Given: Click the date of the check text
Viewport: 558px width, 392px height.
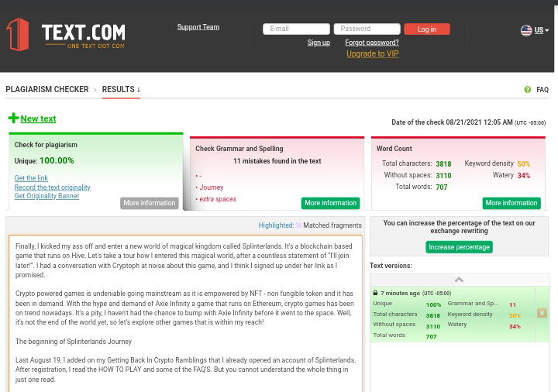Looking at the screenshot, I should coord(468,122).
